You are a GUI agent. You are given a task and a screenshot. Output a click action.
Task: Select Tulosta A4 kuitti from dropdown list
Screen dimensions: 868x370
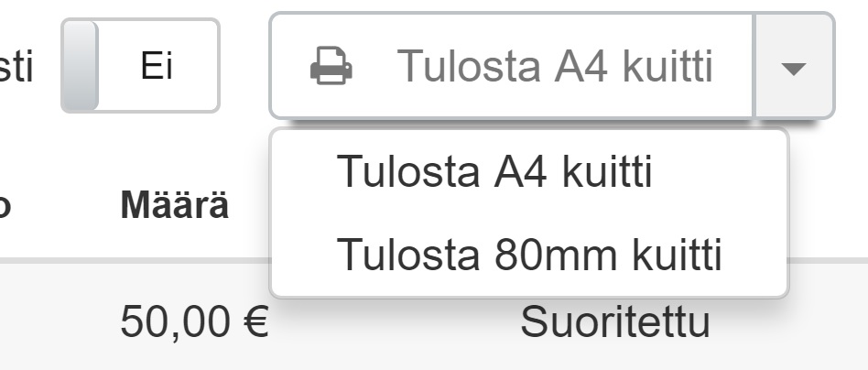pyautogui.click(x=494, y=172)
